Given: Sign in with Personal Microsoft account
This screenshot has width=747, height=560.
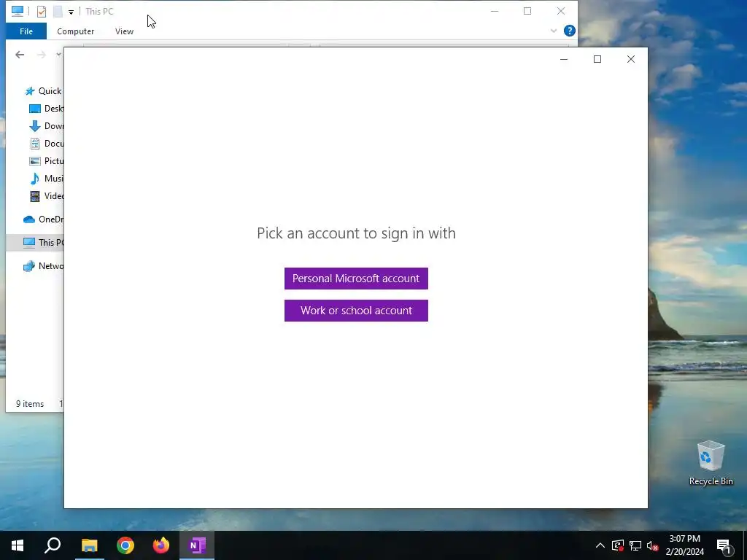Looking at the screenshot, I should click(x=356, y=279).
